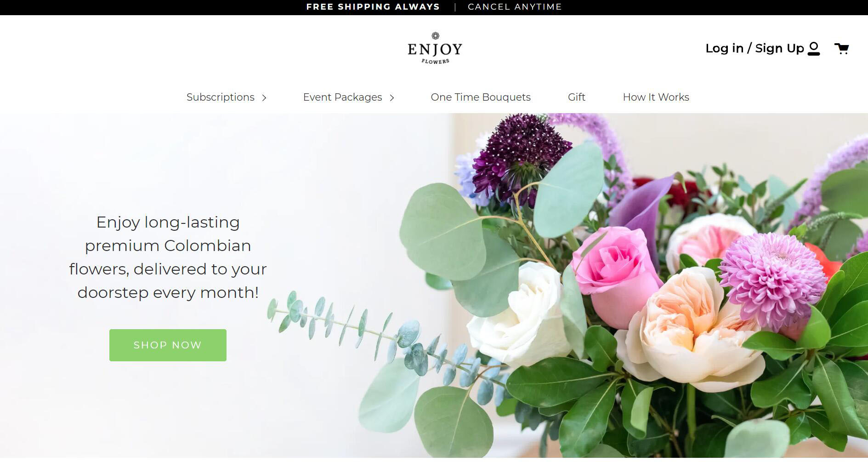This screenshot has width=868, height=462.
Task: Click the pink rose in hero photo
Action: pos(613,271)
